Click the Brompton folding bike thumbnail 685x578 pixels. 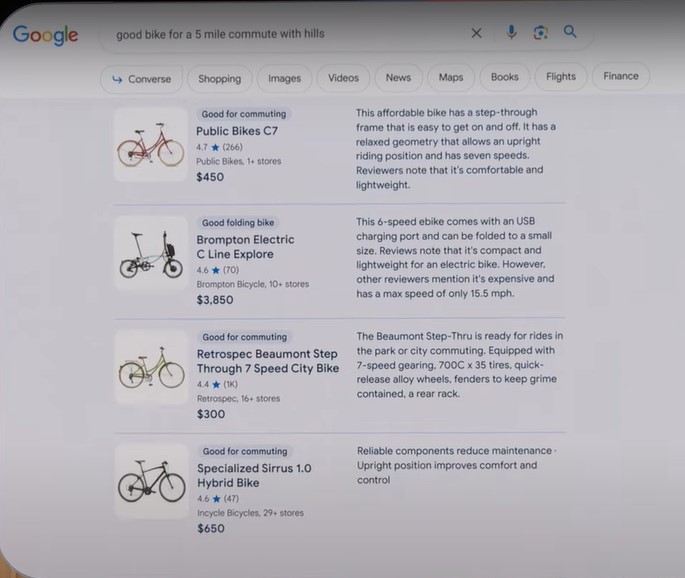tap(150, 255)
